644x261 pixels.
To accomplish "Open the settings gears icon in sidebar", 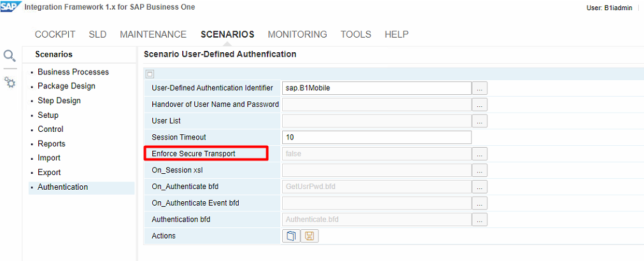I will coord(10,83).
